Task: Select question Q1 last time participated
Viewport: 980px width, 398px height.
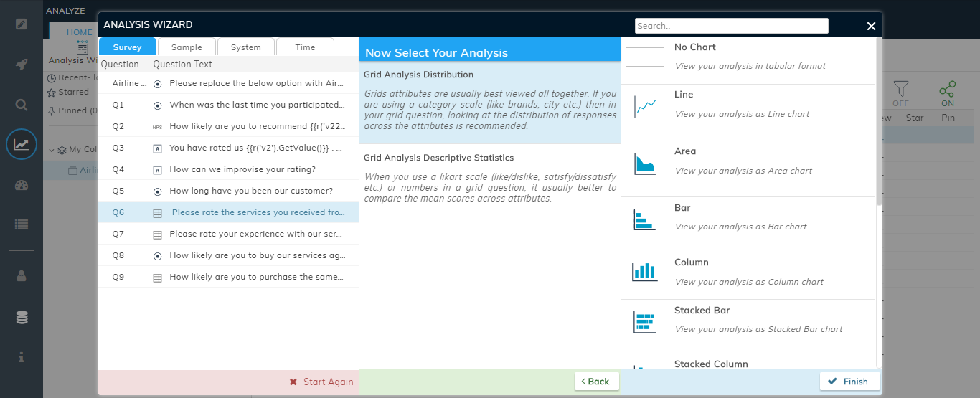Action: 228,105
